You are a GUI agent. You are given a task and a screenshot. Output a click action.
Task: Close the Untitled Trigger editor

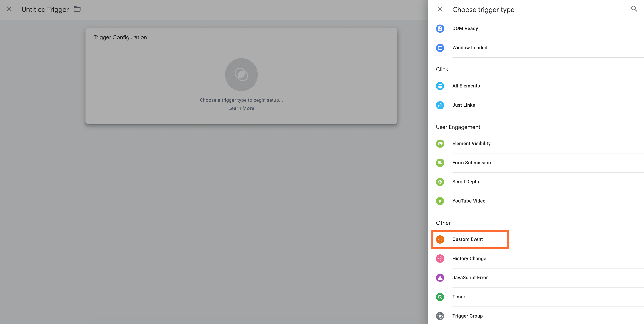9,9
